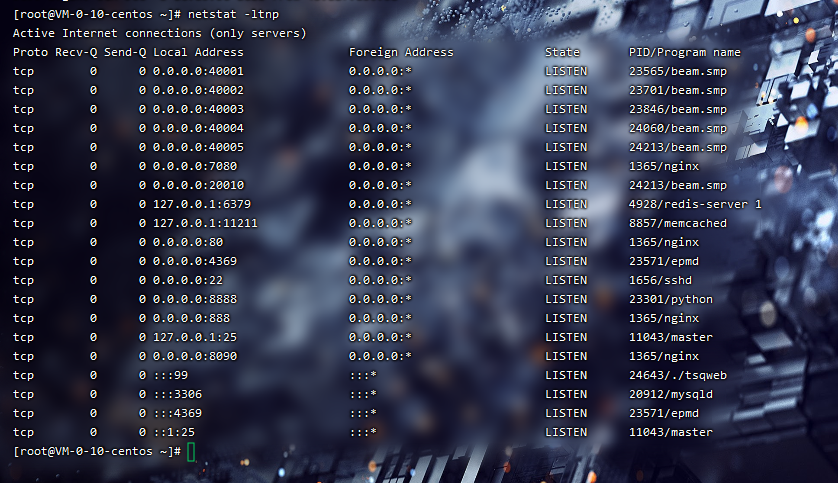Image resolution: width=838 pixels, height=483 pixels.
Task: Click the "State" column header
Action: click(562, 52)
